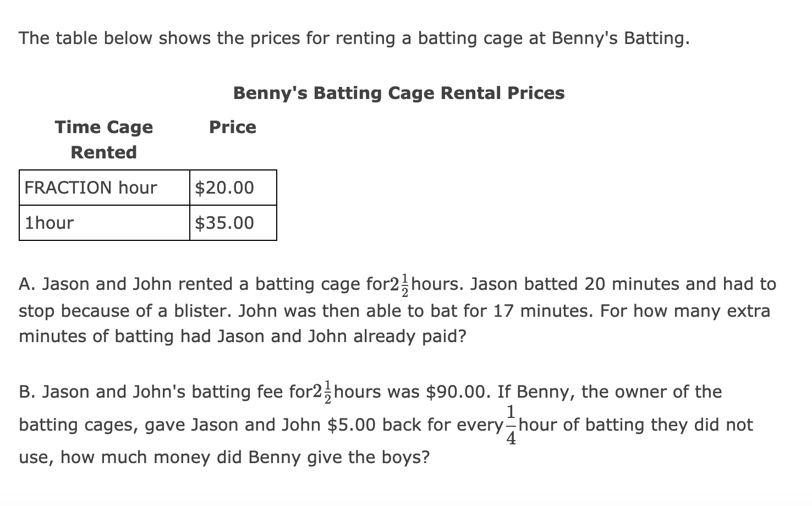Click the letter A question label
This screenshot has height=506, width=812.
click(25, 284)
